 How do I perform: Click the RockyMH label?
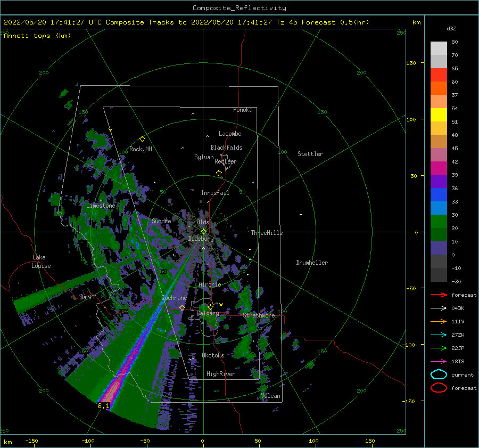(141, 149)
